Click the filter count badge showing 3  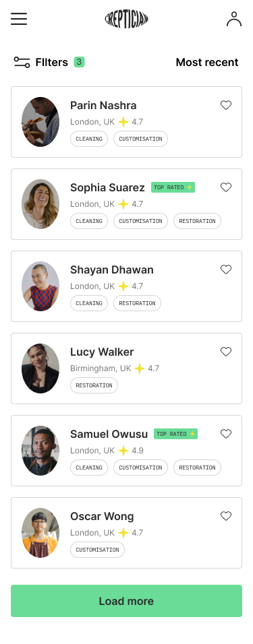click(80, 62)
